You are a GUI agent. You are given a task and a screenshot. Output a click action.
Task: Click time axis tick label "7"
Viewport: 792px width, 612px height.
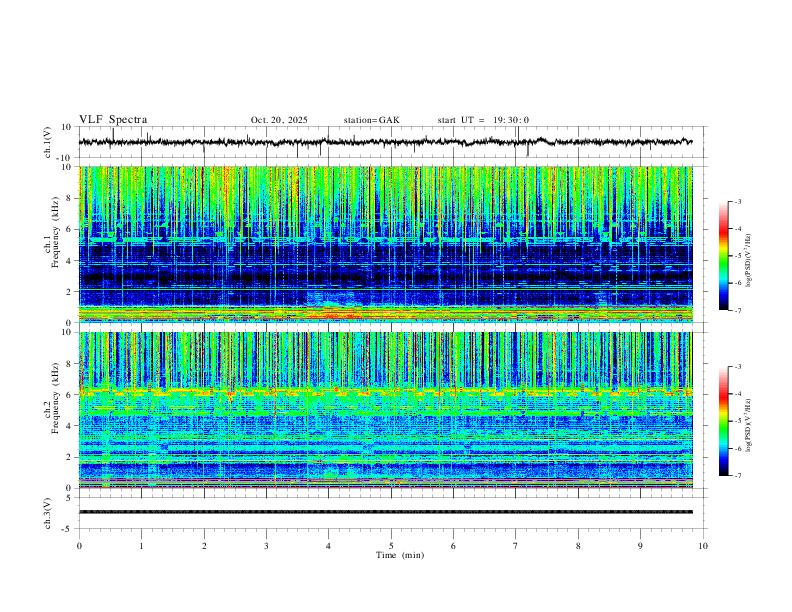pos(516,546)
